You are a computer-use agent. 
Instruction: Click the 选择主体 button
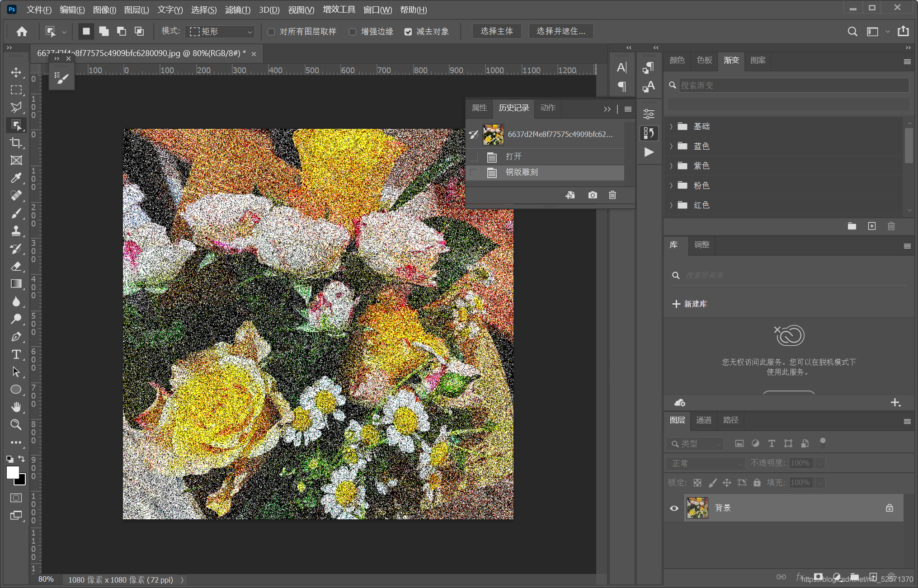tap(496, 31)
